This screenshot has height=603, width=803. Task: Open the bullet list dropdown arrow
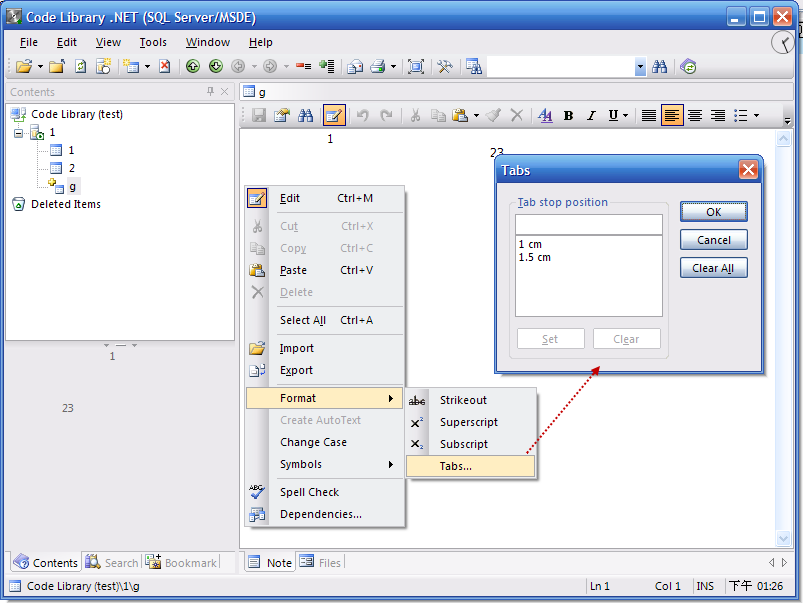tap(756, 116)
